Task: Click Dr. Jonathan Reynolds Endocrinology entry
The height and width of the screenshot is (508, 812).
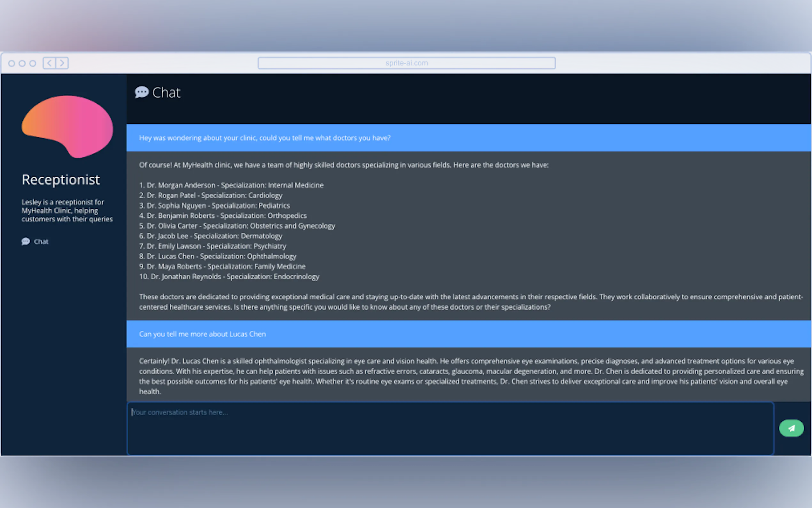Action: [x=229, y=276]
